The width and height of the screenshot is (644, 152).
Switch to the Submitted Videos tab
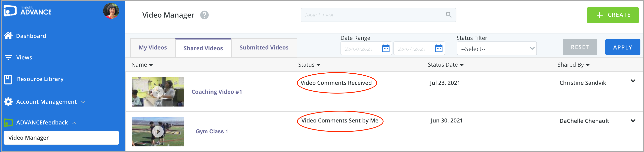pos(264,48)
